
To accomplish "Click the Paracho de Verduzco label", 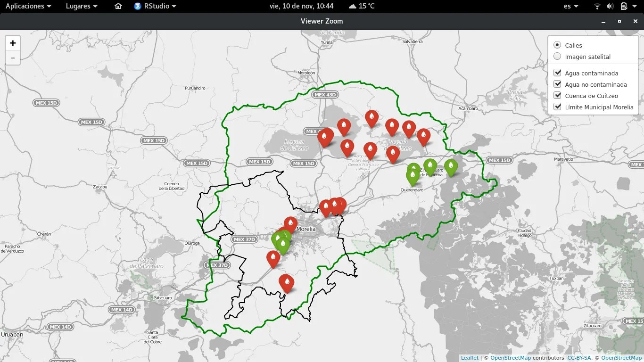I will pos(12,248).
